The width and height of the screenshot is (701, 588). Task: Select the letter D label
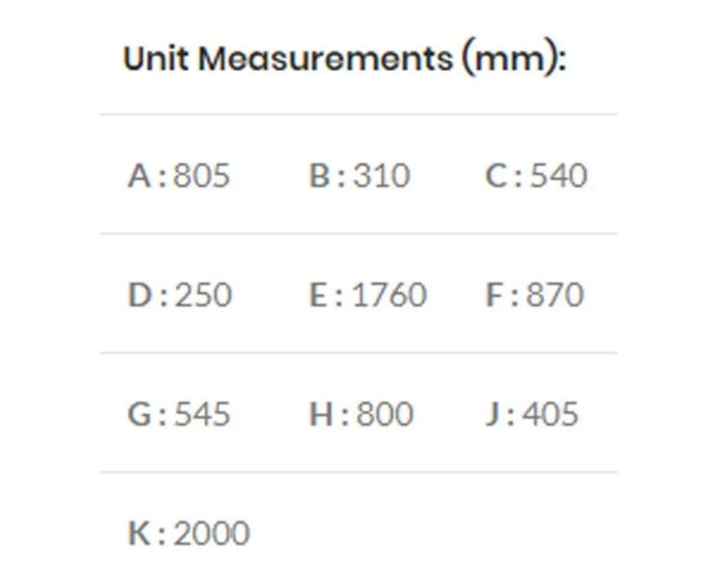[x=139, y=294]
